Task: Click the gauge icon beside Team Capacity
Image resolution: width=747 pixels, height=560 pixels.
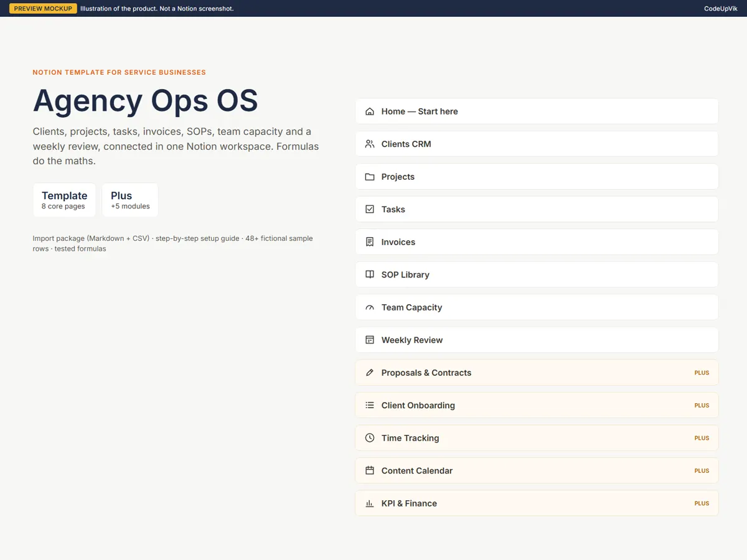Action: [x=370, y=307]
